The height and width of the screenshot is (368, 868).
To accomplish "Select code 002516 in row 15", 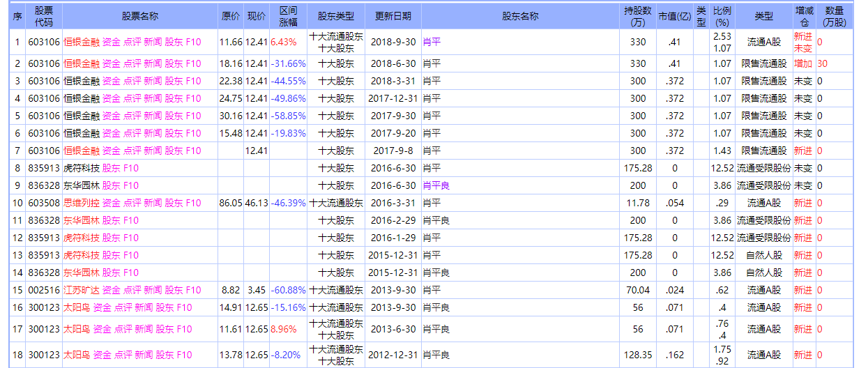I will click(x=44, y=290).
